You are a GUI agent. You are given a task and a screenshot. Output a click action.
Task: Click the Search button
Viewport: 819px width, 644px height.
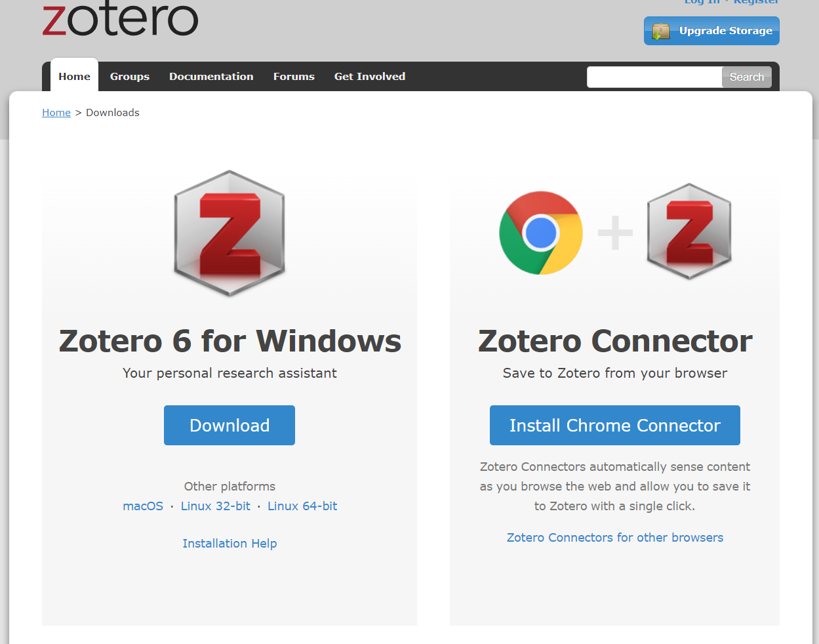(x=746, y=77)
